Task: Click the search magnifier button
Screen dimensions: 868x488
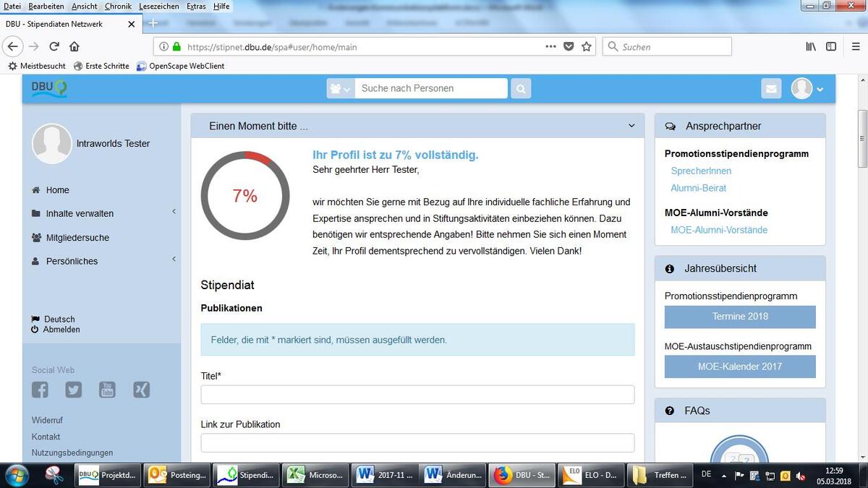Action: click(x=521, y=88)
